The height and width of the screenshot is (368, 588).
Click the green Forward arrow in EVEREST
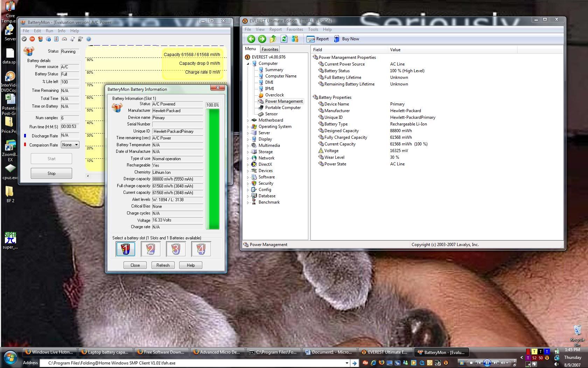point(262,39)
